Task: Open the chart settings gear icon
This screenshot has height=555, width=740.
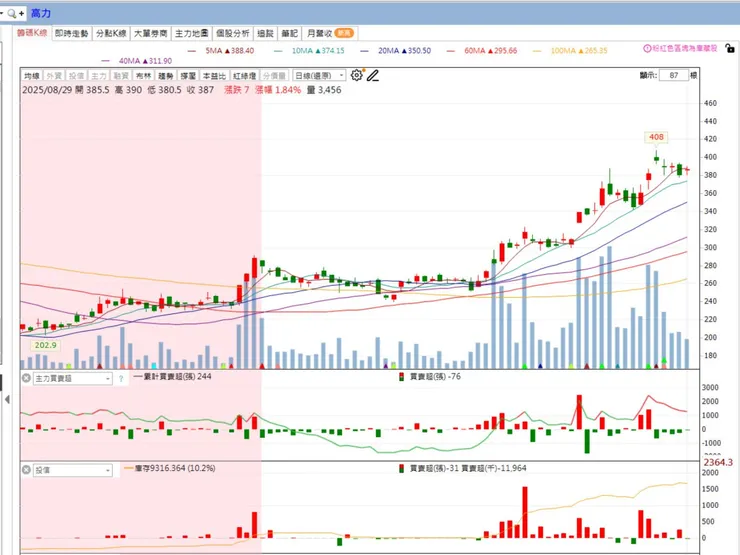Action: (x=357, y=76)
